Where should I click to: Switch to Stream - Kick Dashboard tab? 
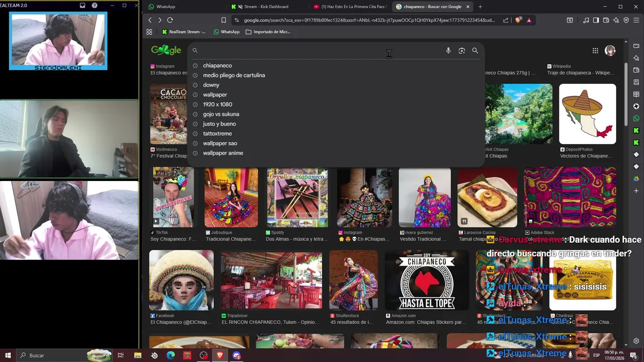pyautogui.click(x=267, y=7)
